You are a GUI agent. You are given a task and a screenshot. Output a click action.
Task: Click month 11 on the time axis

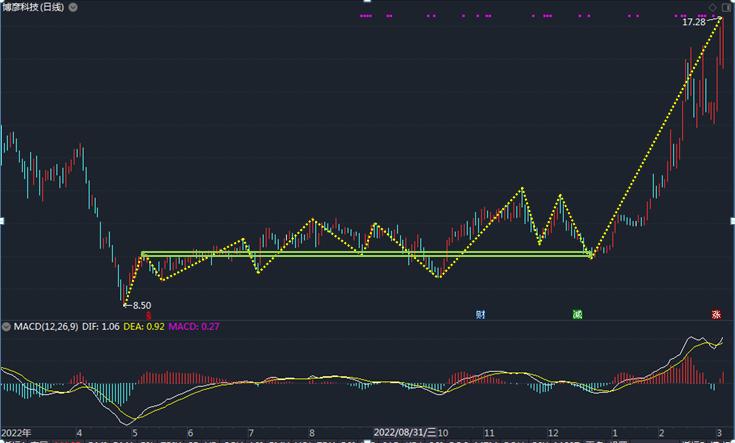(489, 433)
